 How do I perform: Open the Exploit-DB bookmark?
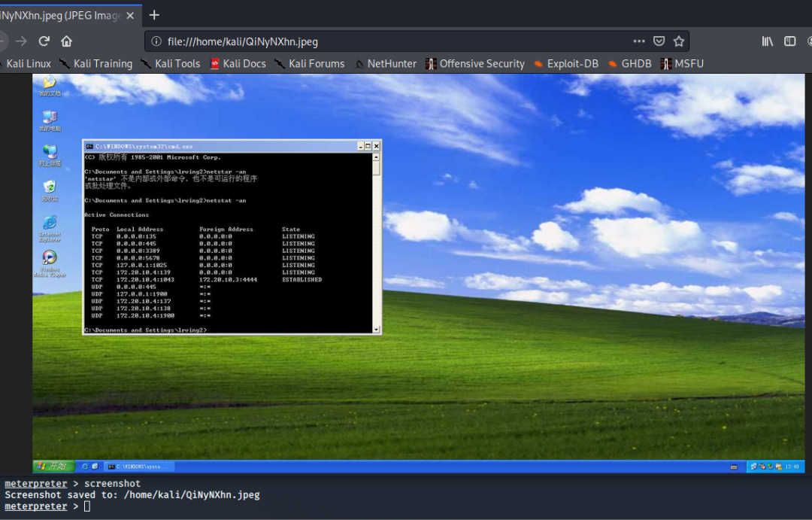point(567,64)
